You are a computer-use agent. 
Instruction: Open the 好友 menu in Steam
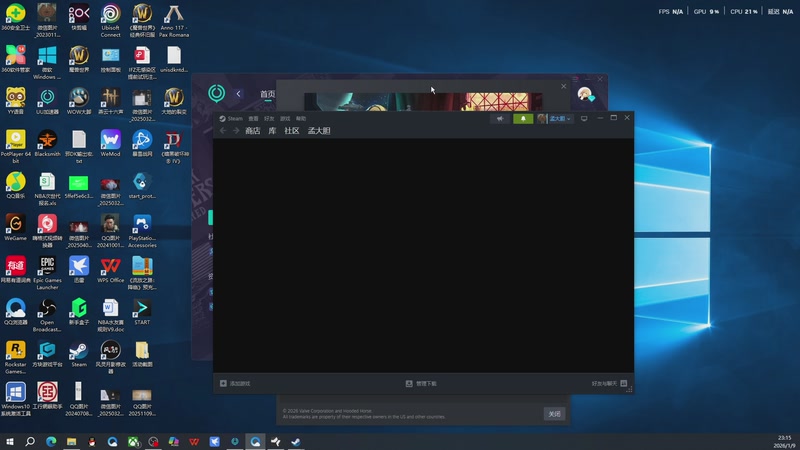pos(269,118)
